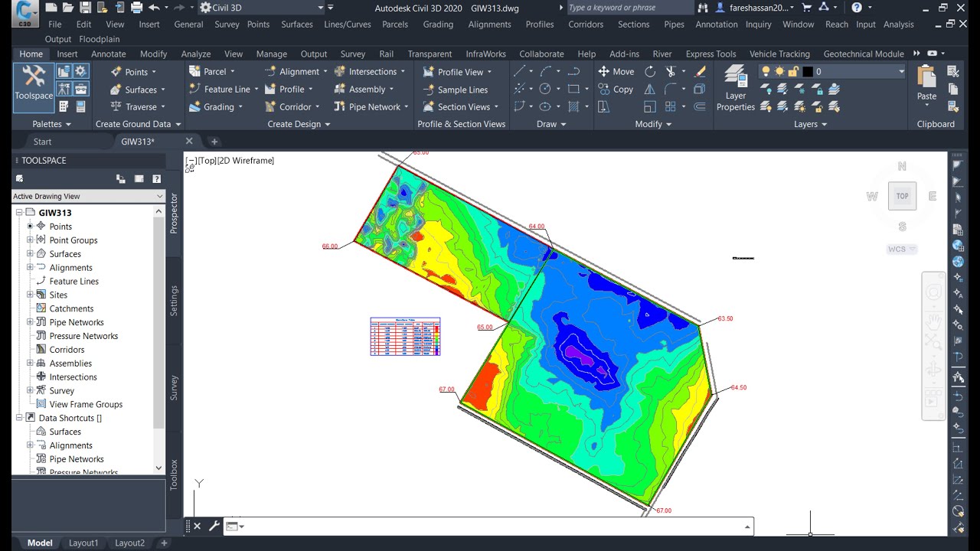Click the Intersections tool
This screenshot has height=551, width=980.
[368, 72]
